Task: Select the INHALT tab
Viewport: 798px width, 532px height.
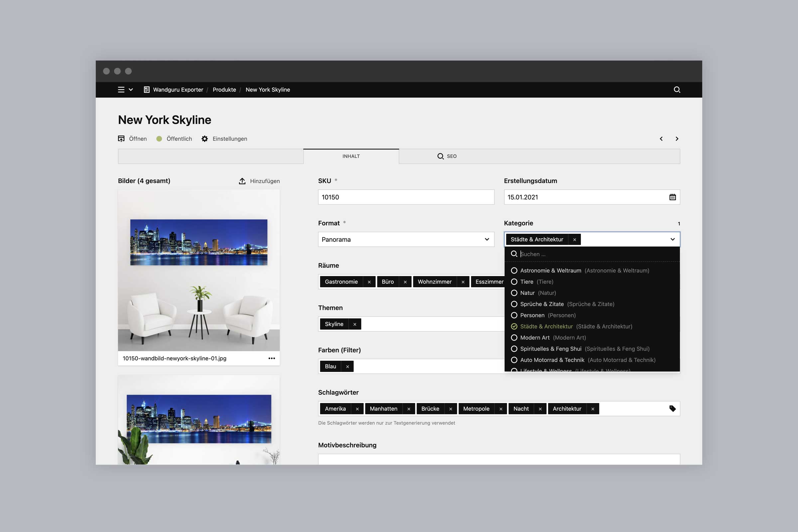Action: (351, 156)
